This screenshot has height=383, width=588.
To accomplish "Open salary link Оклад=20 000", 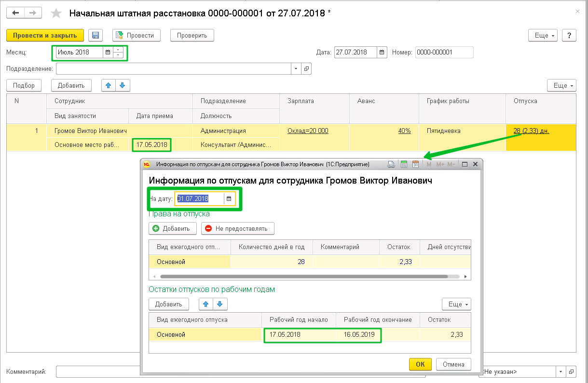I will tap(308, 131).
